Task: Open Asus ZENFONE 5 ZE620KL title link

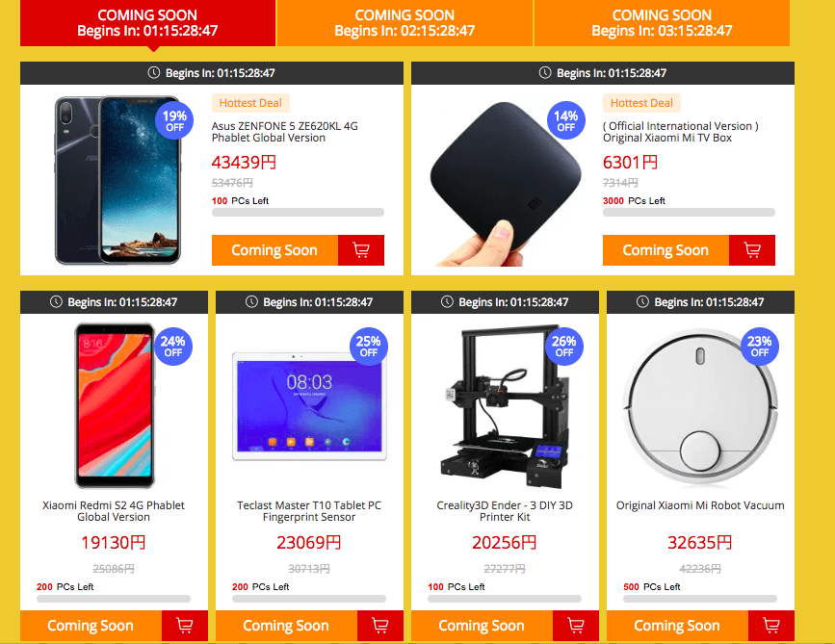Action: [x=285, y=132]
